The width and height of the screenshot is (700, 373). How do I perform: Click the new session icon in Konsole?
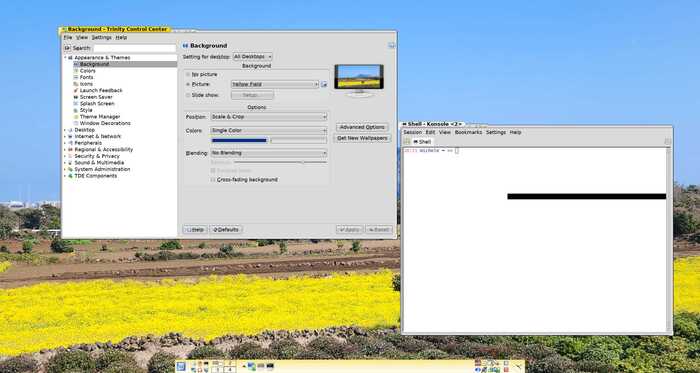[407, 142]
